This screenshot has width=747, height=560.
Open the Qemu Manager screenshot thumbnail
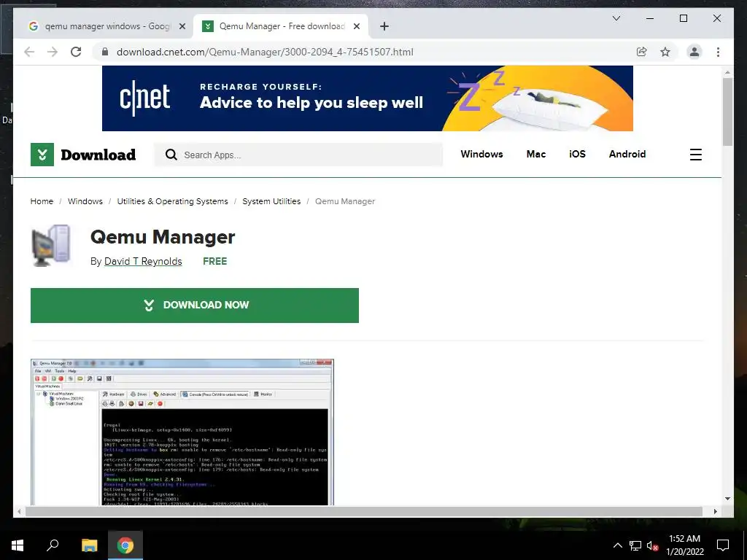click(182, 432)
